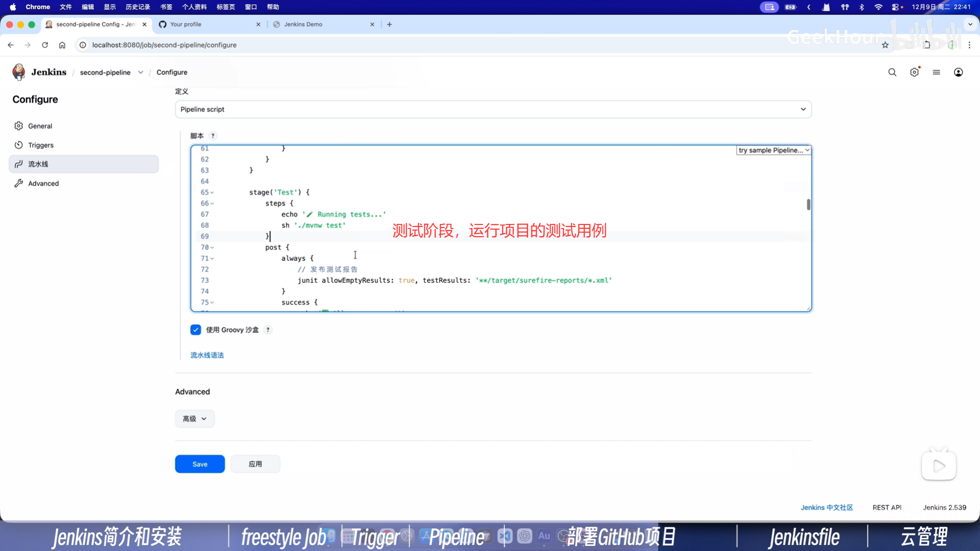Open the Pipeline script definition dropdown
The height and width of the screenshot is (551, 980).
tap(493, 109)
